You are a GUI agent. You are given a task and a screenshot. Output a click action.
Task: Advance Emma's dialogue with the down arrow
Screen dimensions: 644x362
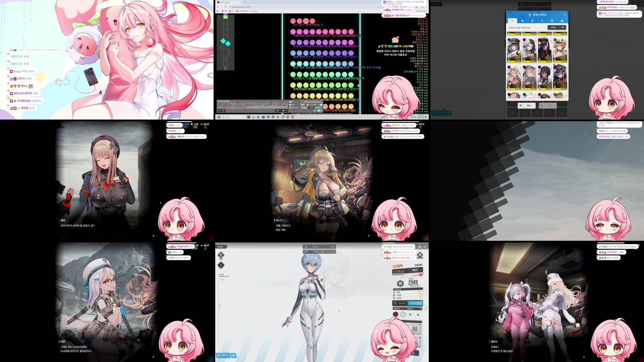coord(154,236)
